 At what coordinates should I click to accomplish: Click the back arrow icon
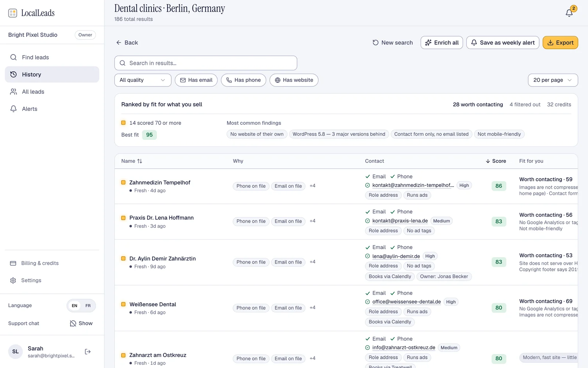click(x=119, y=43)
